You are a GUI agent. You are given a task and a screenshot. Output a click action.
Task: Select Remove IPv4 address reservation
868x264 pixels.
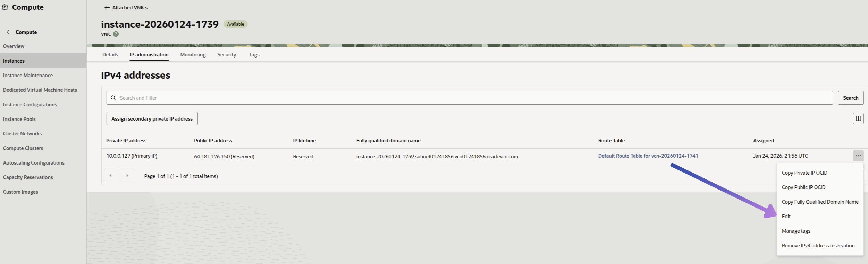[818, 246]
